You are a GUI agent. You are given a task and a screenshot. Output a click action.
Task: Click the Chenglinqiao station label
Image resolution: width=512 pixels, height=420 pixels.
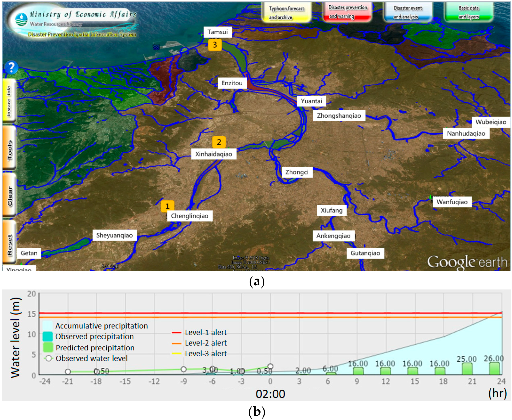point(190,216)
